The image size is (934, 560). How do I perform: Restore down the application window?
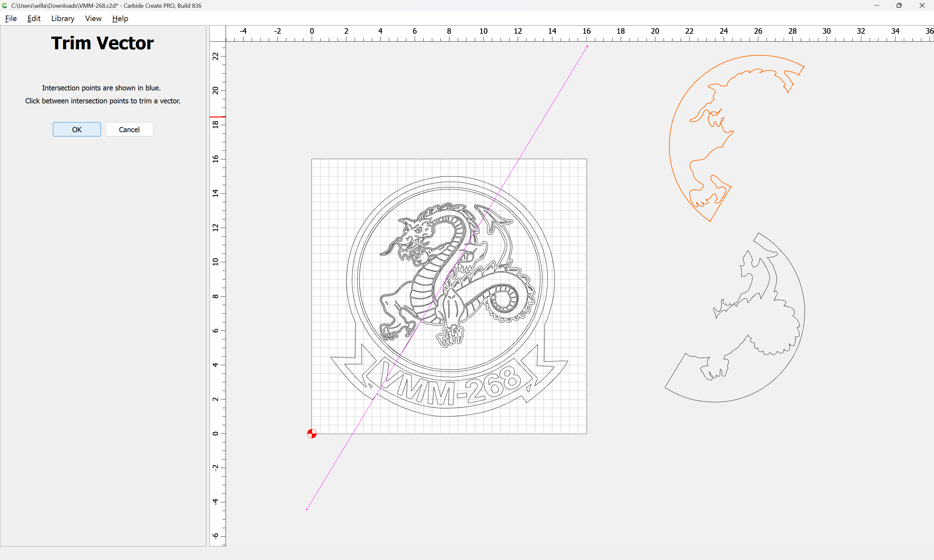click(899, 6)
